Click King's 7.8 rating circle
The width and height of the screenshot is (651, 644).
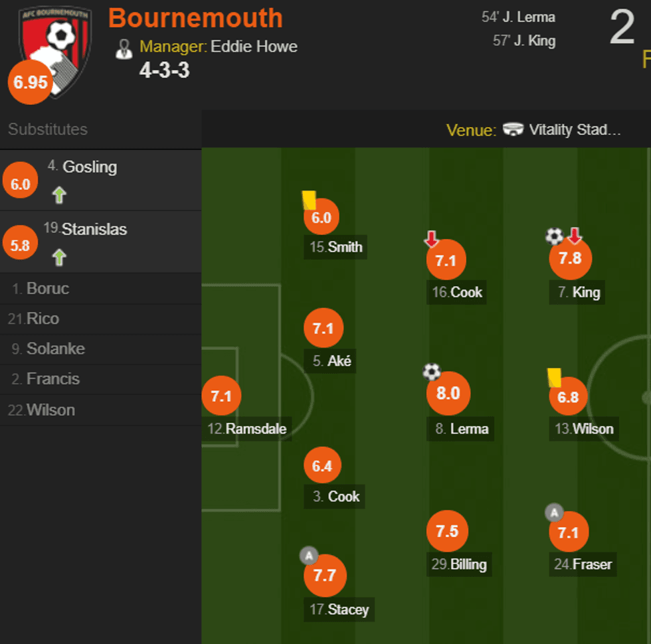click(x=570, y=258)
